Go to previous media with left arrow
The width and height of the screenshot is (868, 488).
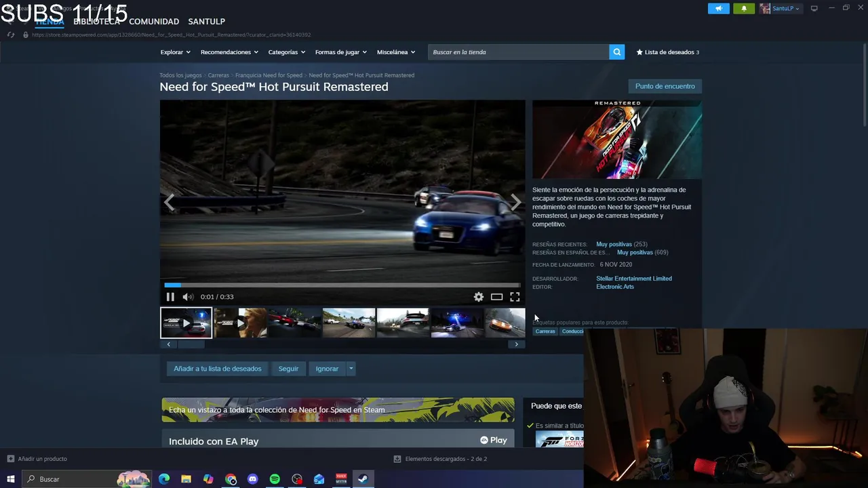point(169,202)
